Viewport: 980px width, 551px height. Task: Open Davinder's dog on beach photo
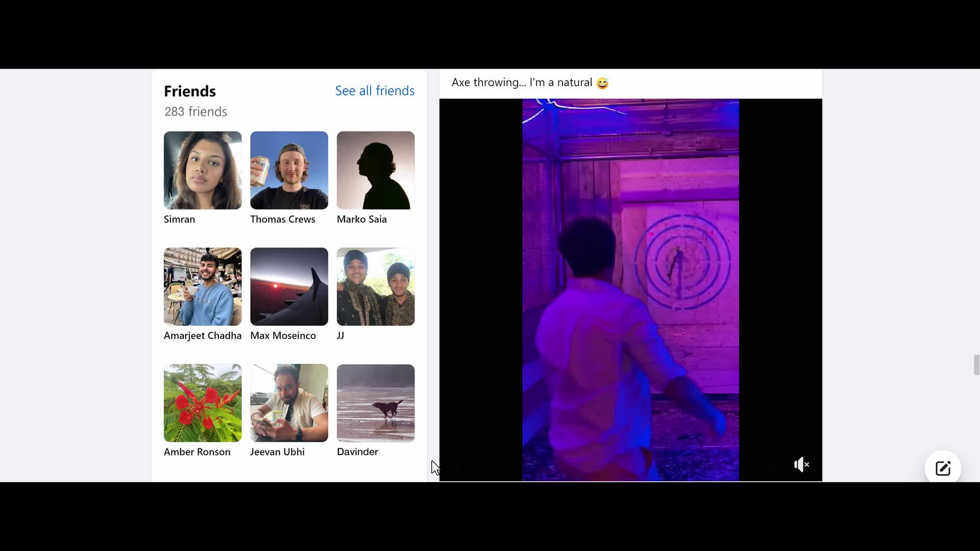[376, 403]
